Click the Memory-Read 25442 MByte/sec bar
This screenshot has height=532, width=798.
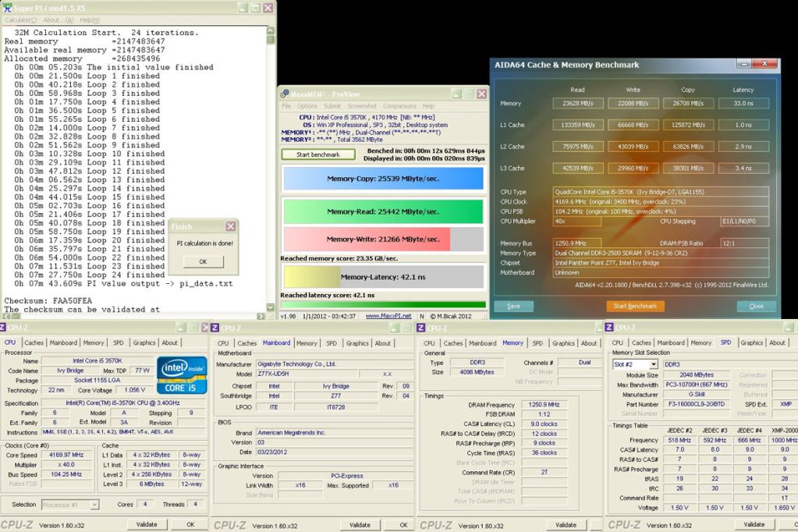(383, 211)
